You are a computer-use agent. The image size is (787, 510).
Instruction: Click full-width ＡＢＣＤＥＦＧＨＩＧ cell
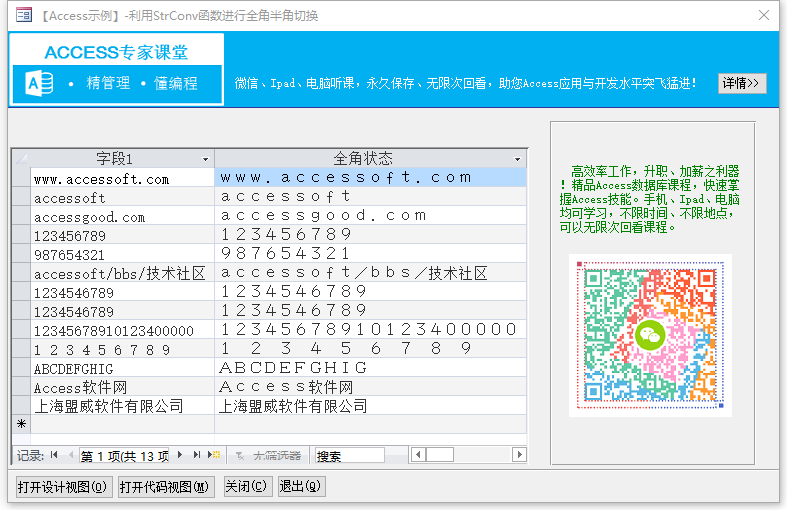[370, 367]
